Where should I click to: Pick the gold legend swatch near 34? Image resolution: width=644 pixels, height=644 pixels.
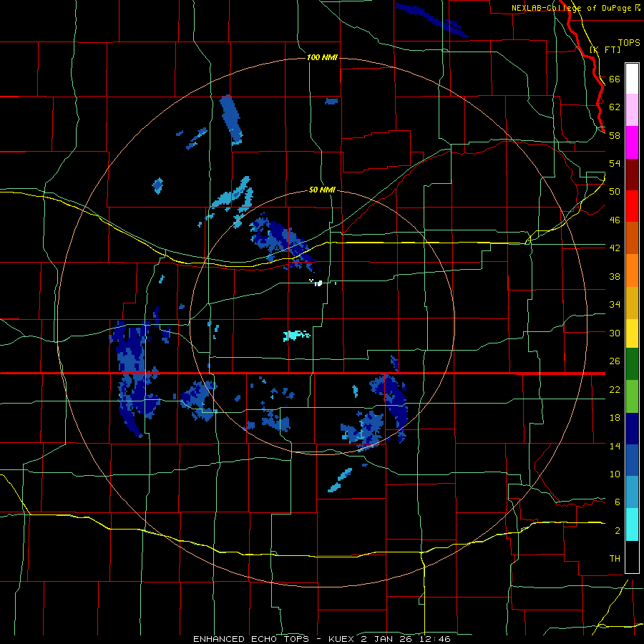point(632,303)
